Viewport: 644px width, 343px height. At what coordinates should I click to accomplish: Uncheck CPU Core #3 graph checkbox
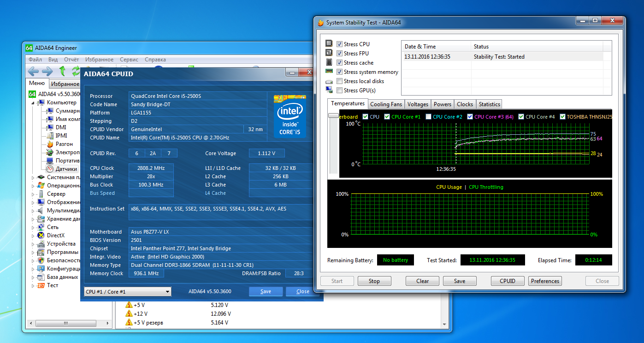(470, 117)
